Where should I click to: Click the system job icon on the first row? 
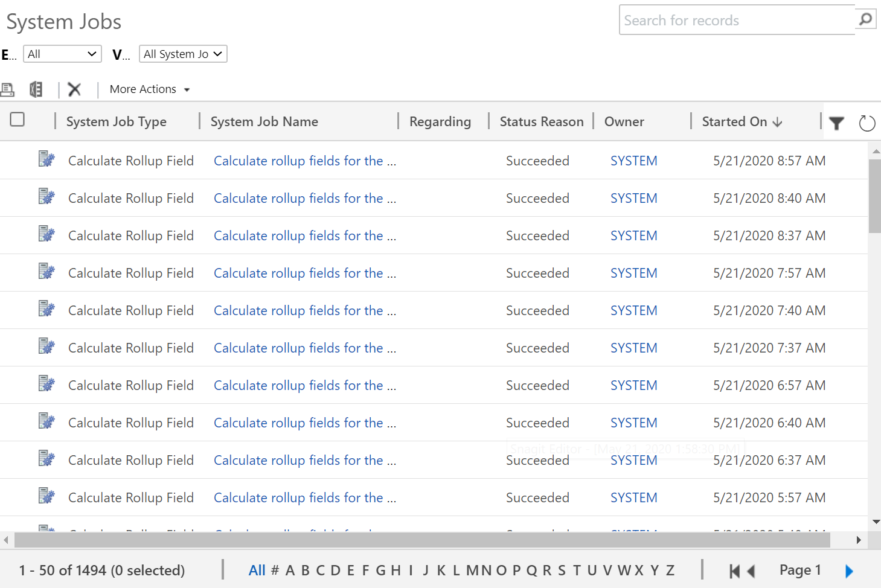click(46, 159)
